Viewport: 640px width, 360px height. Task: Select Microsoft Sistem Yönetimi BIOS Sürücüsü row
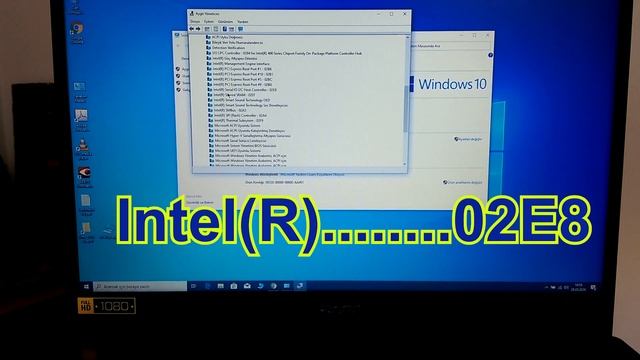pyautogui.click(x=243, y=146)
